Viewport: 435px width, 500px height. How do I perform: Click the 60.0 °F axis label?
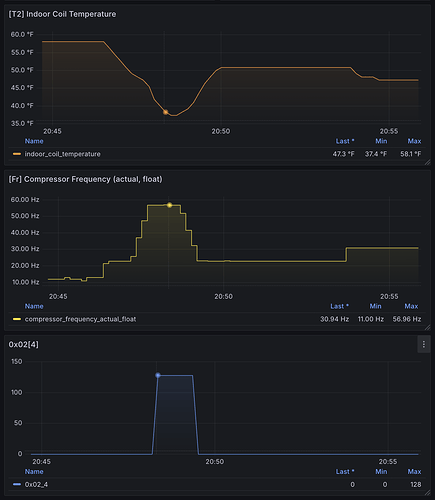(x=22, y=35)
